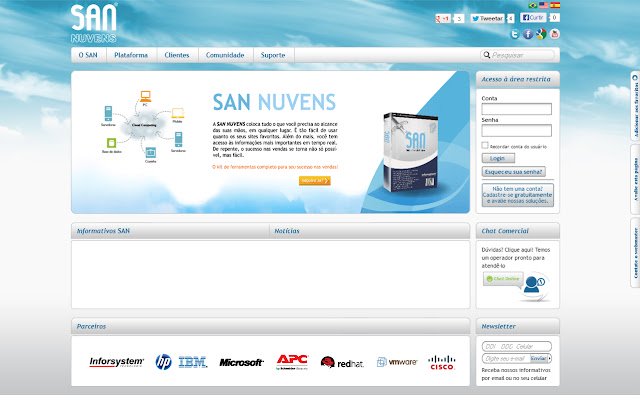Click the IBM partner logo
This screenshot has height=400, width=640.
click(193, 362)
